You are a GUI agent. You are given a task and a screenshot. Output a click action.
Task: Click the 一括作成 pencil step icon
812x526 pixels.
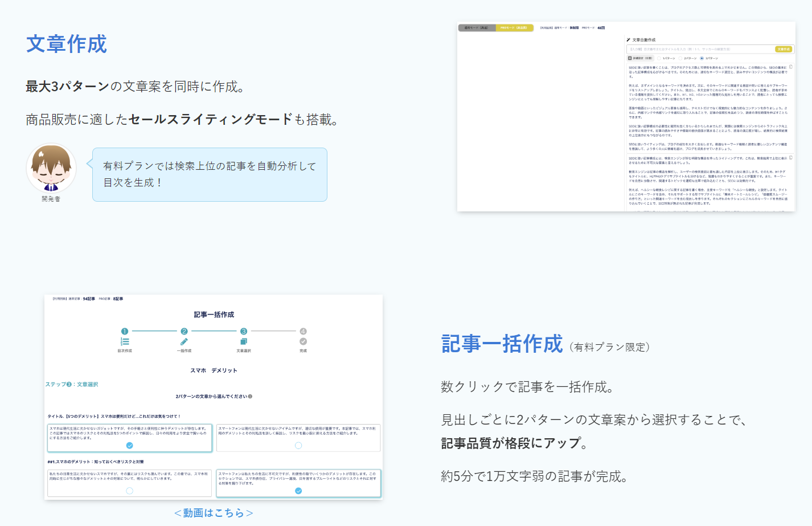(x=184, y=341)
